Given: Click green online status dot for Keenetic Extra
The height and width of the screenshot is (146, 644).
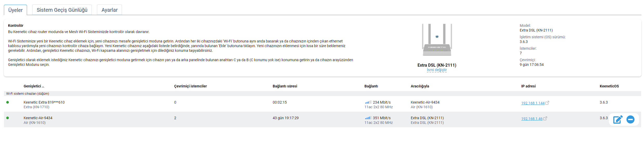Looking at the screenshot, I should (8, 102).
